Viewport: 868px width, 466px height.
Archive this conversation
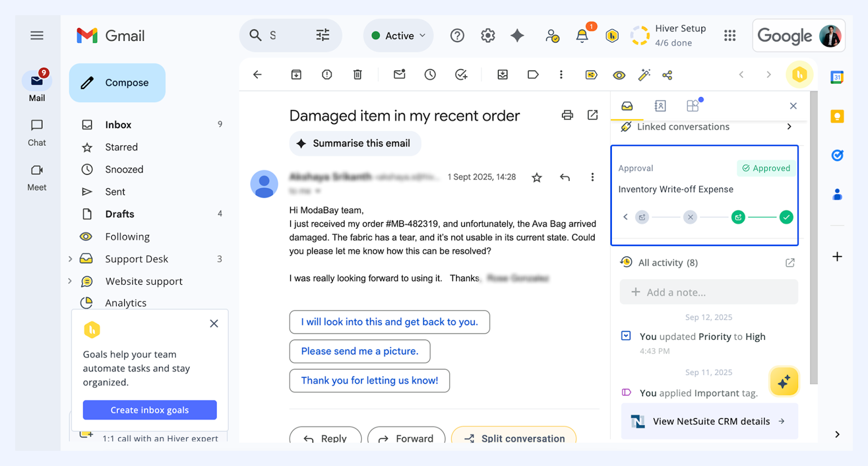point(296,75)
